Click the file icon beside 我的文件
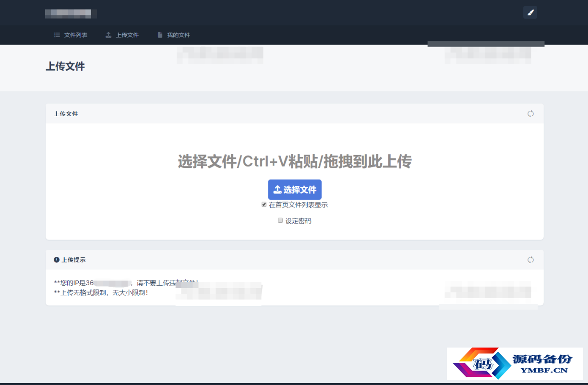 pos(160,35)
